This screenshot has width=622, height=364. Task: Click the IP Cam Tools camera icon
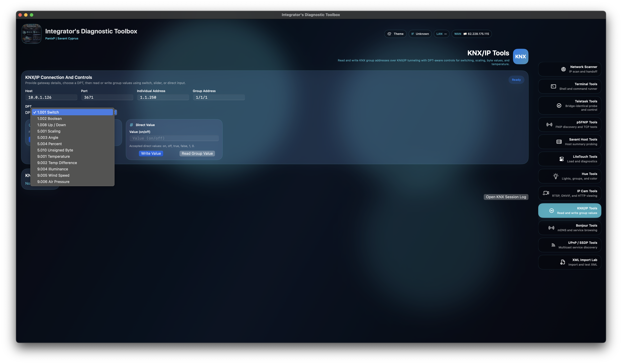[546, 193]
